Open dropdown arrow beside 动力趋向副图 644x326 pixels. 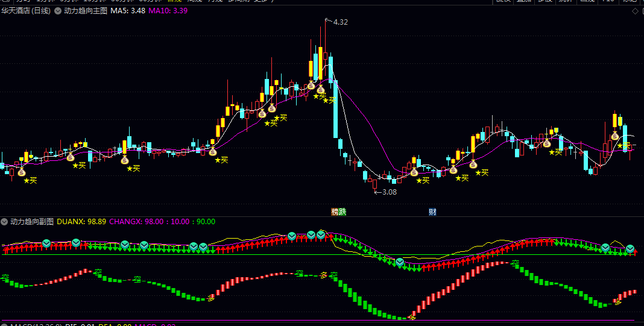(x=4, y=222)
